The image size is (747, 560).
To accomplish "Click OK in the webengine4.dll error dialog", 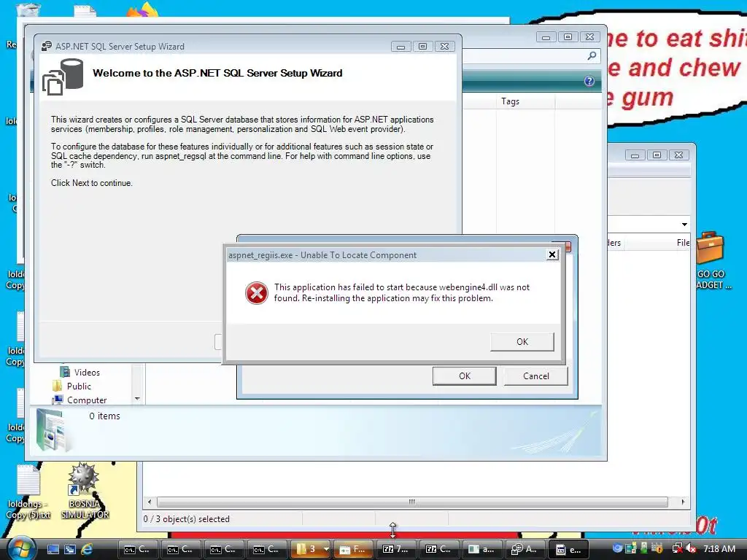I will (522, 341).
